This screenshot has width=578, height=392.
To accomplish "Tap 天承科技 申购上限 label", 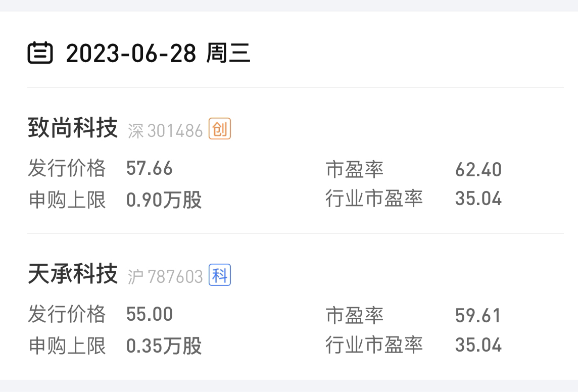I will click(x=67, y=346).
